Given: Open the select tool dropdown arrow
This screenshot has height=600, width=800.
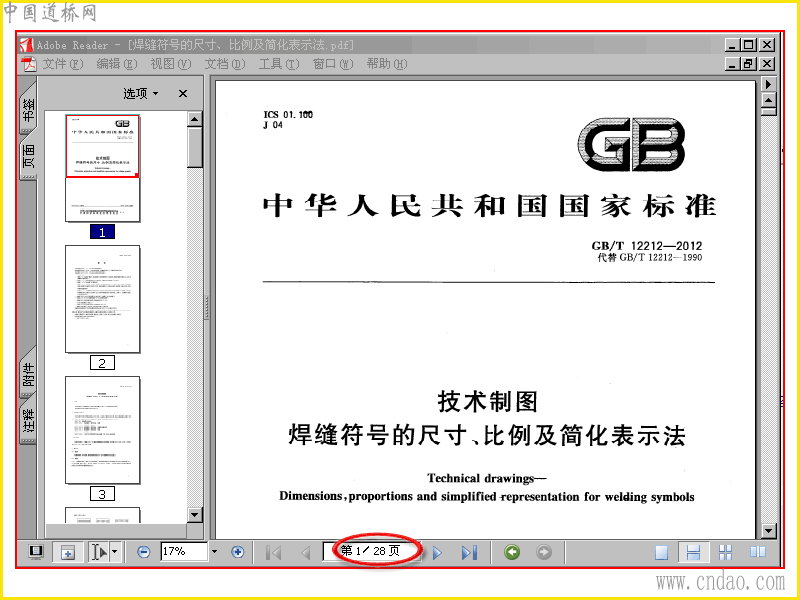Looking at the screenshot, I should coord(114,552).
